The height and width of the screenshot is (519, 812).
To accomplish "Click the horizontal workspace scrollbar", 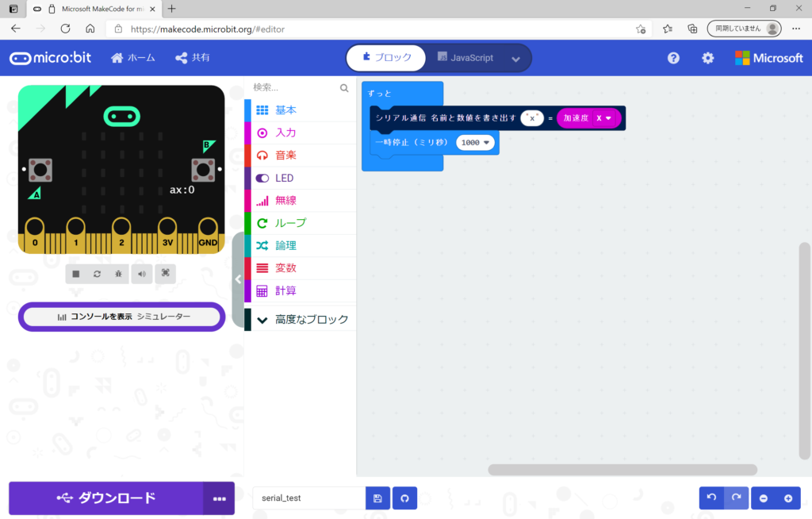I will [622, 470].
